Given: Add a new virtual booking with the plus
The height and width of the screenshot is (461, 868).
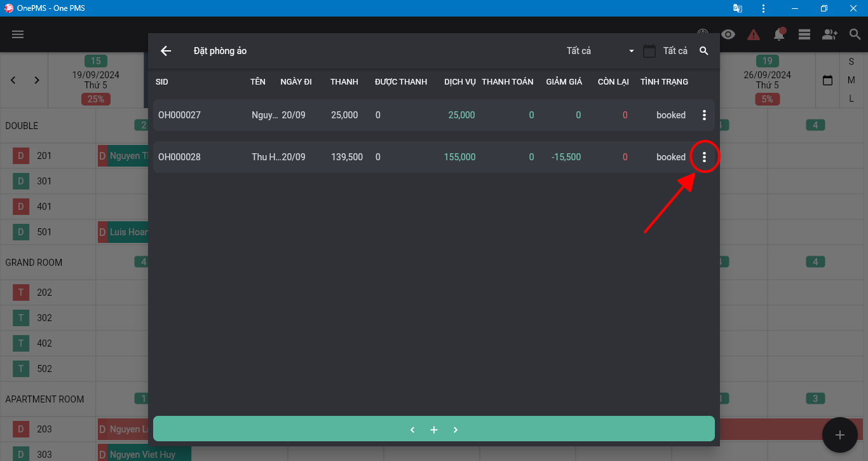Looking at the screenshot, I should point(434,430).
